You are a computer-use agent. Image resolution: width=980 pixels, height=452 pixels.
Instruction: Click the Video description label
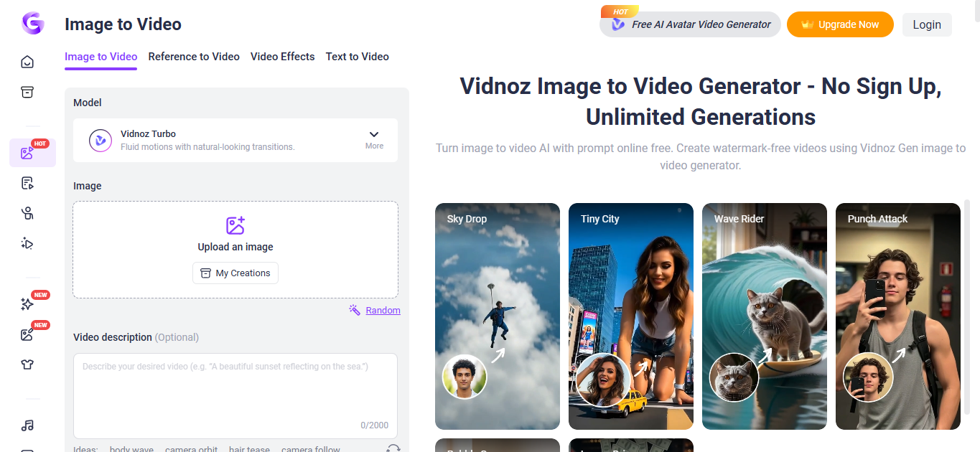coord(113,337)
